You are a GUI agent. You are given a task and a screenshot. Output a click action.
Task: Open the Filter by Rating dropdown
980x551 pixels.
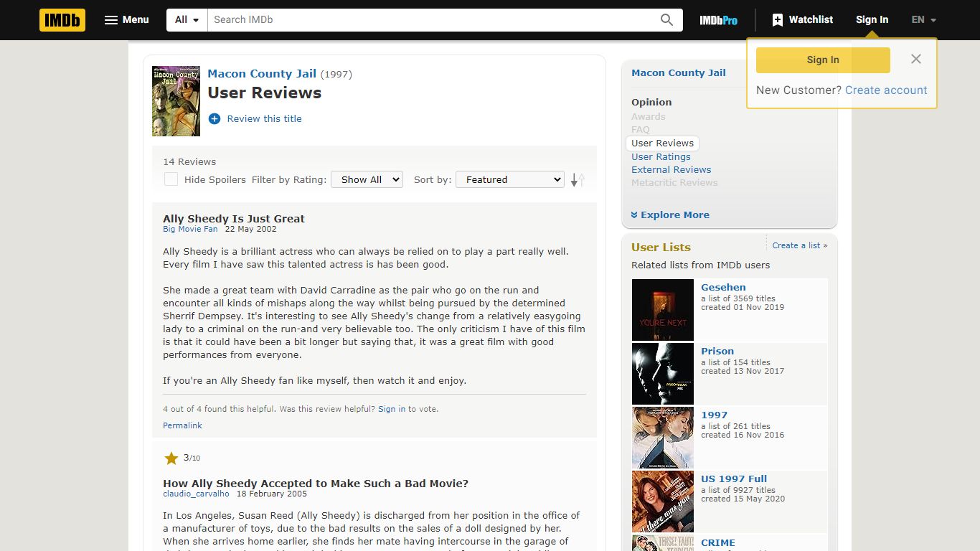(x=367, y=179)
